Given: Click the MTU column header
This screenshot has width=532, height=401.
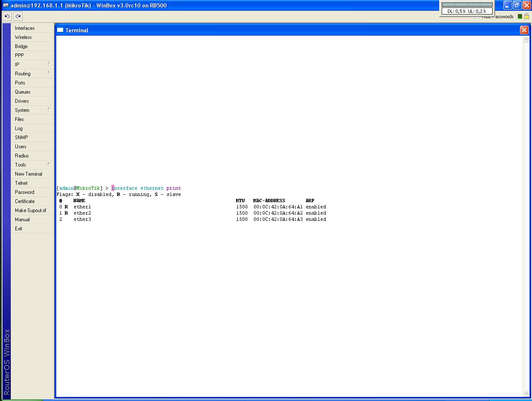Looking at the screenshot, I should pos(240,200).
